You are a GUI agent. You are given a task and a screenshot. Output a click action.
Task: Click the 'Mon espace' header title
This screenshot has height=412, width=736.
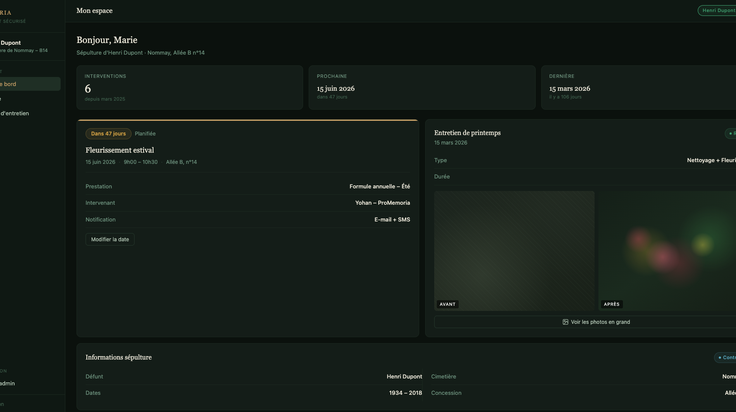coord(94,11)
